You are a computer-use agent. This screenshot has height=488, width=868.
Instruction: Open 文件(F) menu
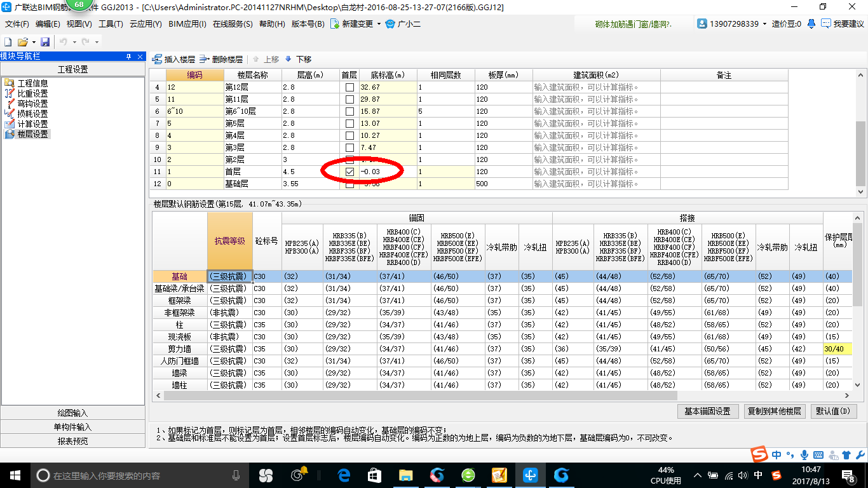(x=17, y=24)
